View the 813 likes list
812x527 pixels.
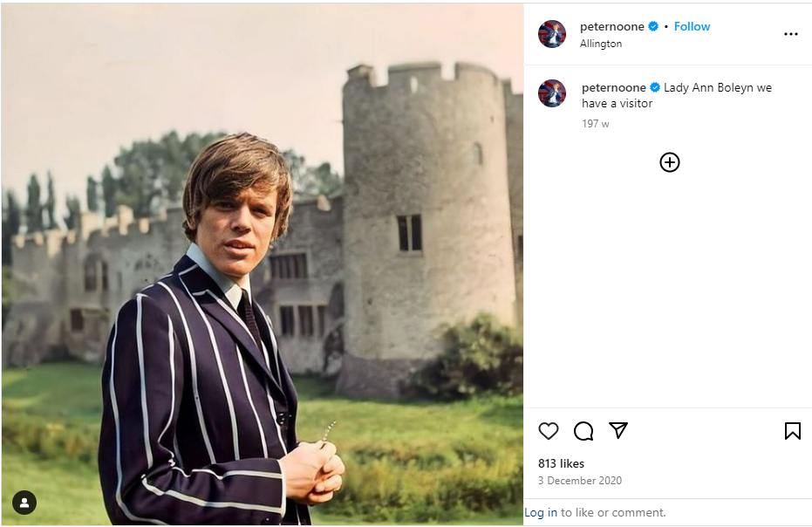coord(561,463)
